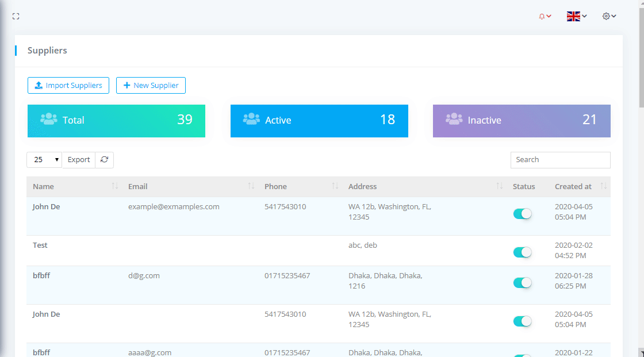Disable the Test supplier status switch
The image size is (644, 357).
tap(522, 252)
